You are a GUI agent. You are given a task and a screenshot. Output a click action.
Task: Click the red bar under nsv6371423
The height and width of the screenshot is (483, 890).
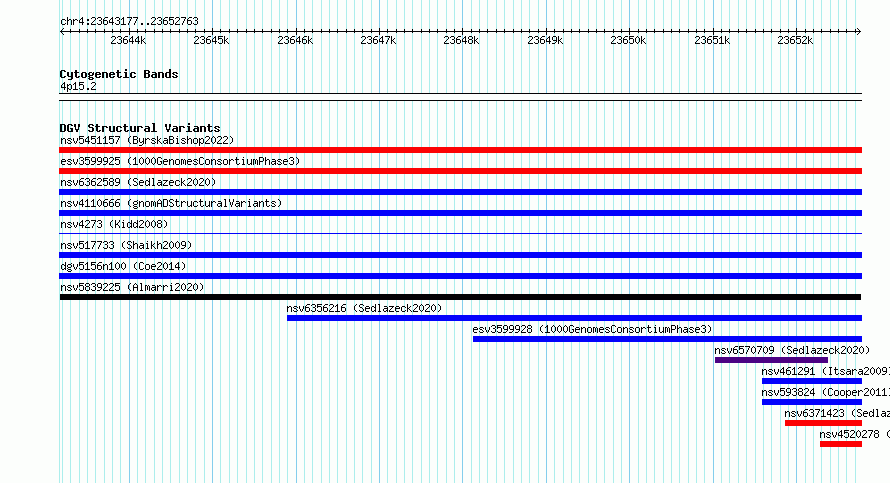(x=824, y=423)
